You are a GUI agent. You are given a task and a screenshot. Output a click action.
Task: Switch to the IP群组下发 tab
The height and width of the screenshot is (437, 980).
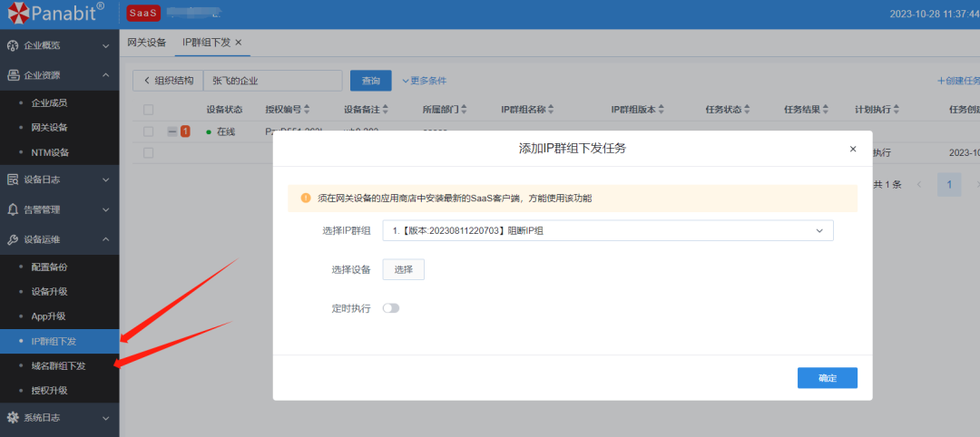point(206,43)
